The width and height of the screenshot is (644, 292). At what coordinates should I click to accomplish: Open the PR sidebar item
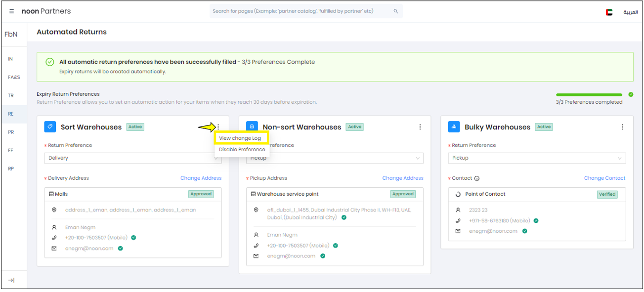(11, 132)
